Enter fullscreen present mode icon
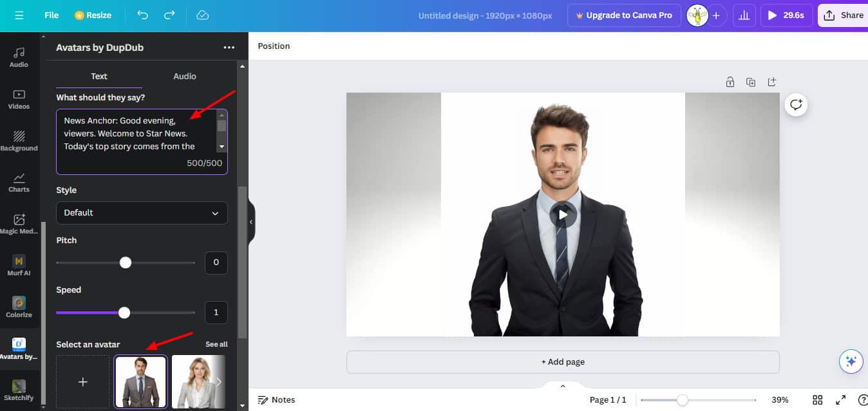Viewport: 868px width, 411px height. [x=840, y=400]
